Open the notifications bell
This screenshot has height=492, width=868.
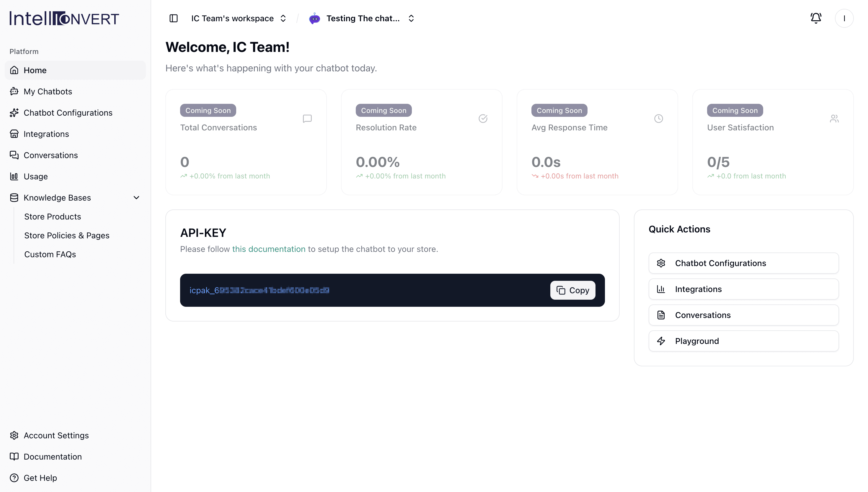[x=815, y=18]
